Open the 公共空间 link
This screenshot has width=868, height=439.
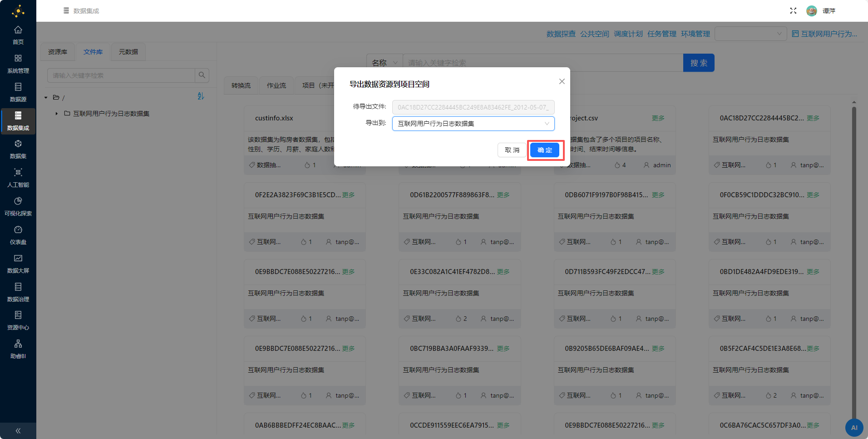click(594, 34)
